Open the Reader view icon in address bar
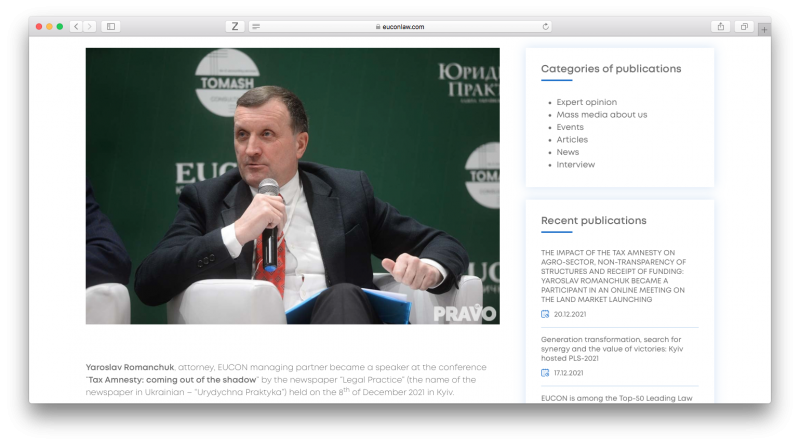 [256, 27]
